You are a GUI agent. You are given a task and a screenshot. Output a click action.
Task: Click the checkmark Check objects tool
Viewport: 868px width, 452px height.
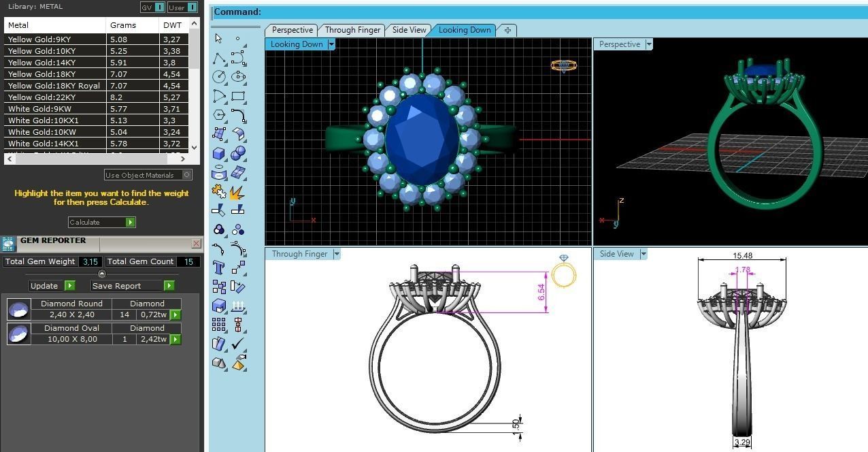pyautogui.click(x=237, y=344)
